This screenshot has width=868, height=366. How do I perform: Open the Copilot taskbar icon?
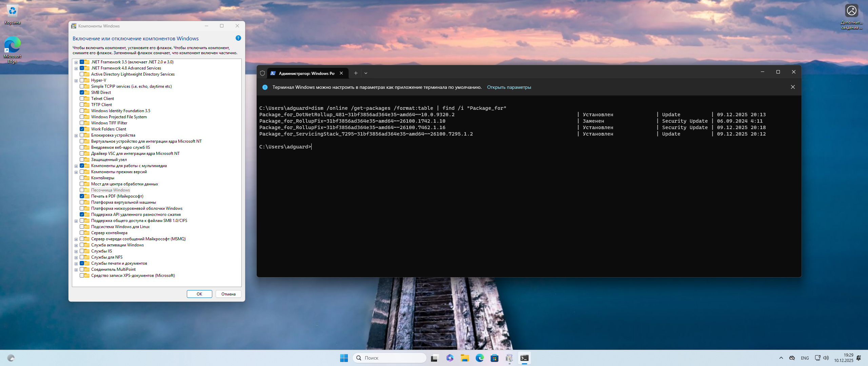point(450,358)
